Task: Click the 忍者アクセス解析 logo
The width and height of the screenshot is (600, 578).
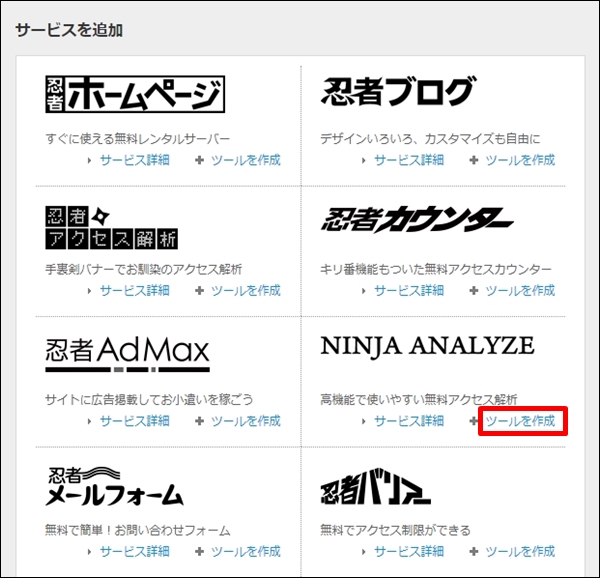Action: (111, 228)
